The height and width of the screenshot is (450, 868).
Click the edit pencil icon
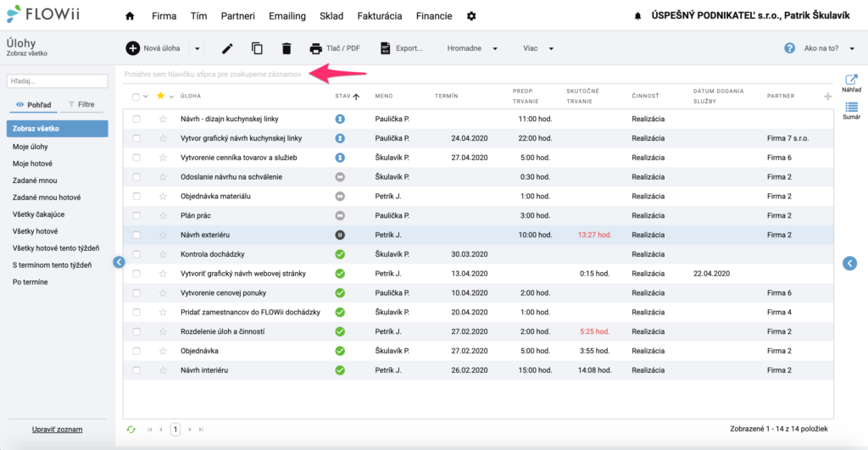[227, 48]
